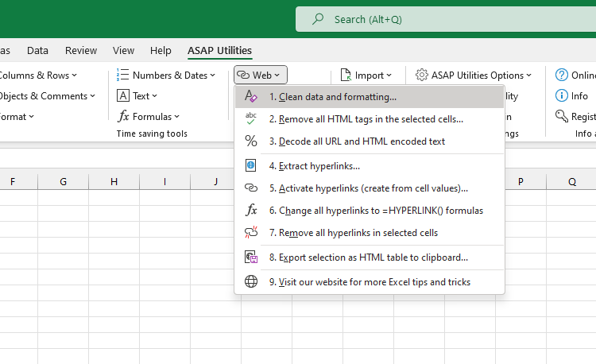Select column P header
Image resolution: width=596 pixels, height=364 pixels.
(521, 182)
